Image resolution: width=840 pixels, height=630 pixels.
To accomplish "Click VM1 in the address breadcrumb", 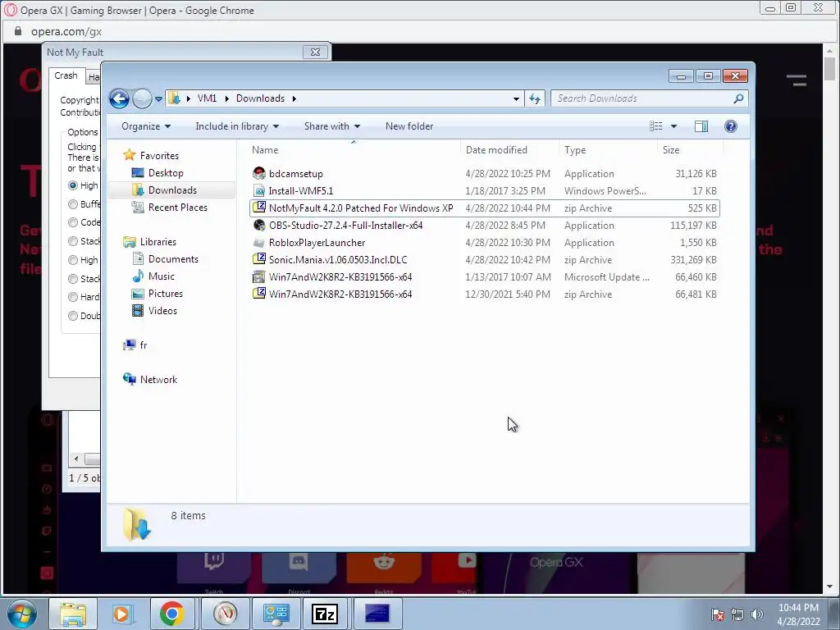I will pos(207,98).
